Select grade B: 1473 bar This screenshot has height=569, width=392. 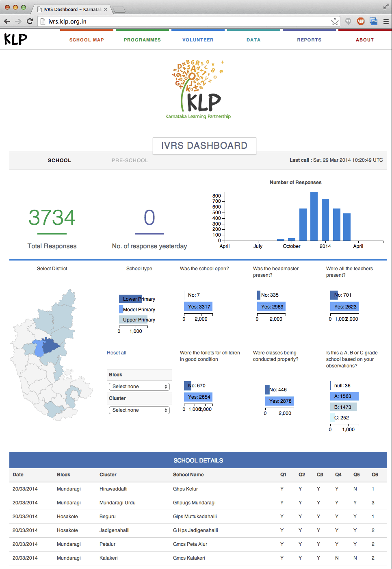[344, 407]
